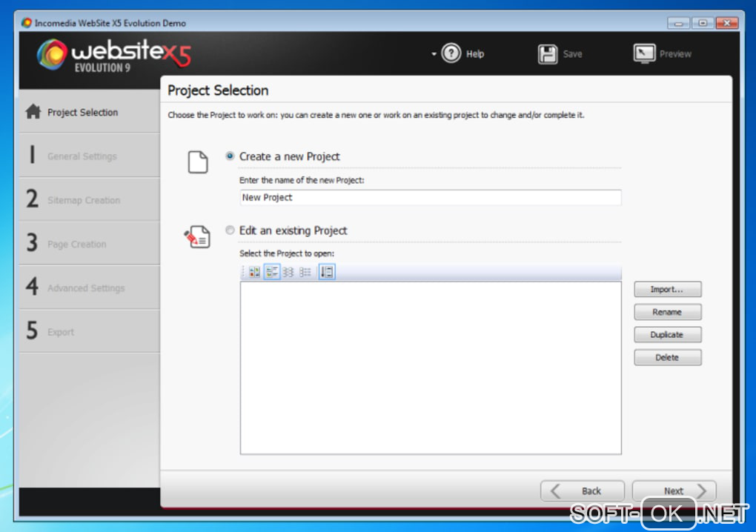Go to Advanced Settings step
Viewport: 756px width, 532px height.
pos(90,287)
